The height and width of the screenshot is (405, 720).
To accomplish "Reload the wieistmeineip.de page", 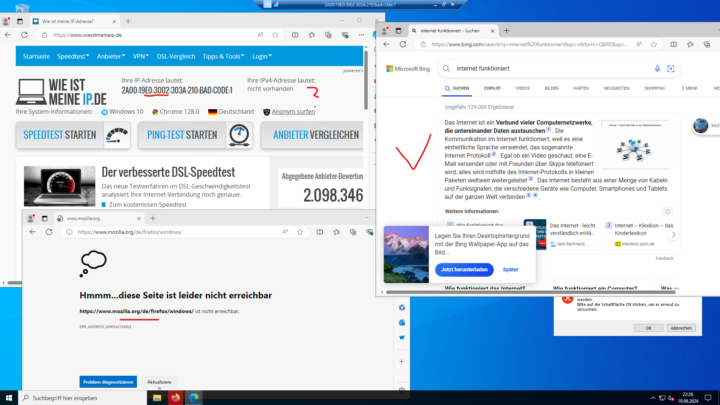I will (x=24, y=35).
